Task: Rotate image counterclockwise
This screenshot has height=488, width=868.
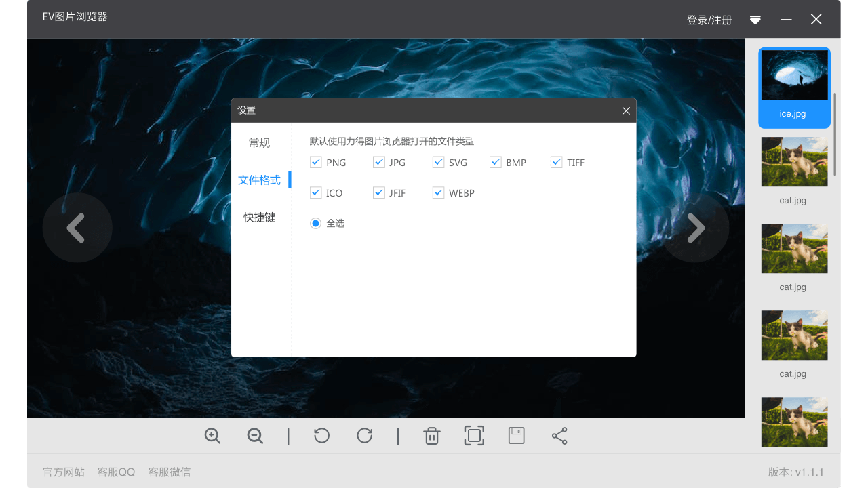Action: point(322,436)
